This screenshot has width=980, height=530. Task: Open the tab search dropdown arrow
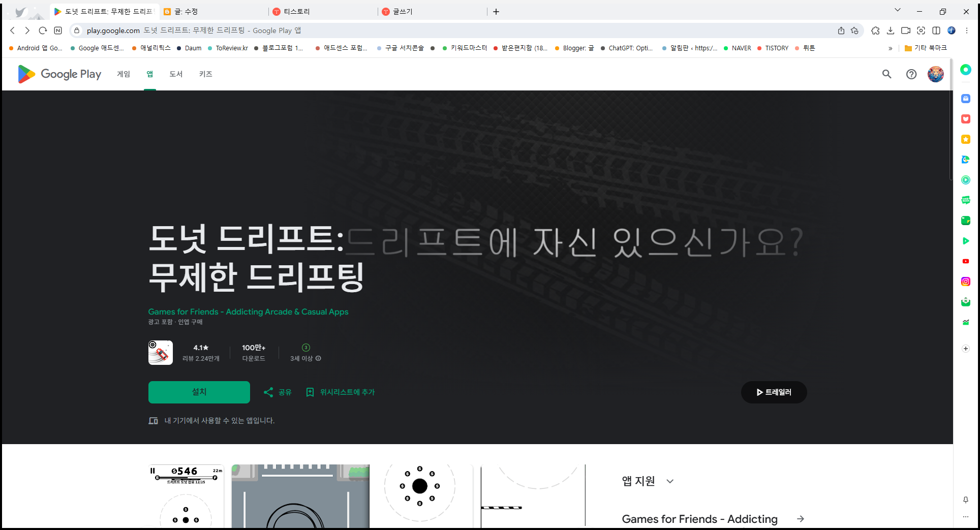(897, 10)
